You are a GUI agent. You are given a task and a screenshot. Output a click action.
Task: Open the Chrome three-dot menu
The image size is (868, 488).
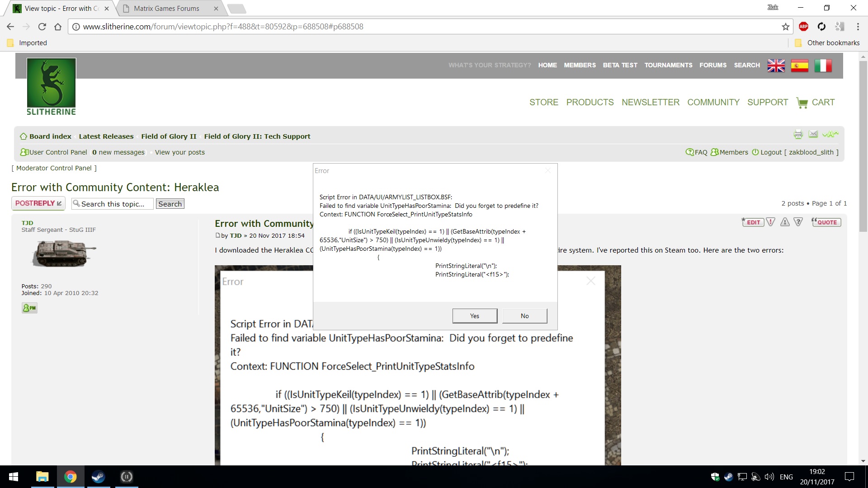coord(858,27)
